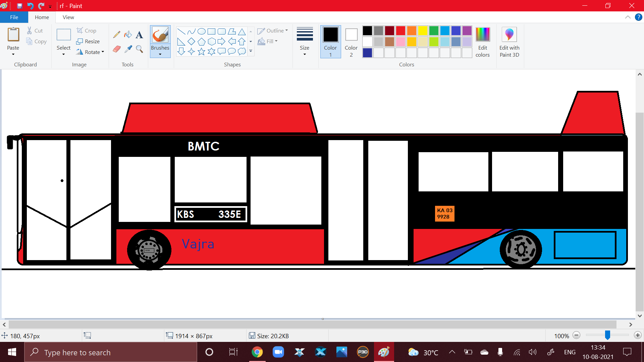
Task: Choose the Pentagon shape
Action: [x=201, y=42]
